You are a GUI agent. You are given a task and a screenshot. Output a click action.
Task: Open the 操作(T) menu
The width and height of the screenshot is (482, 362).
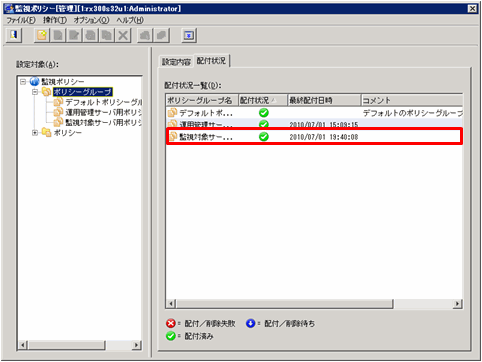coord(55,20)
